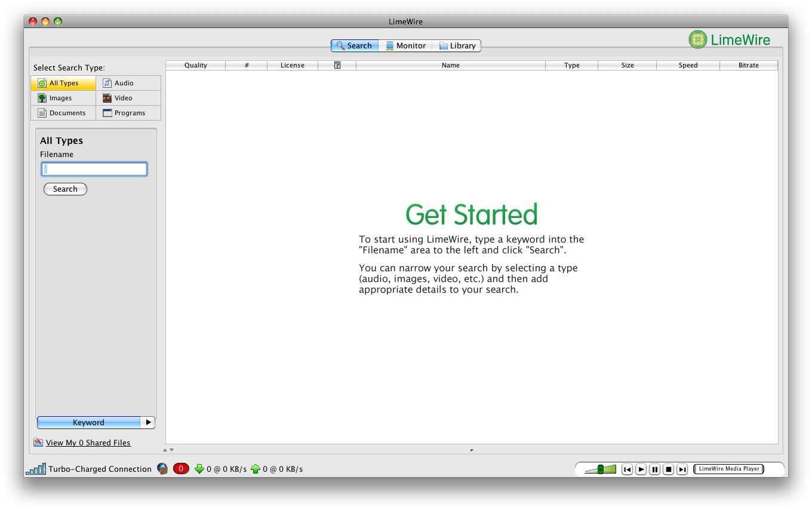Screen dimensions: 812x510
Task: Click the LimeWire logo
Action: [x=730, y=40]
